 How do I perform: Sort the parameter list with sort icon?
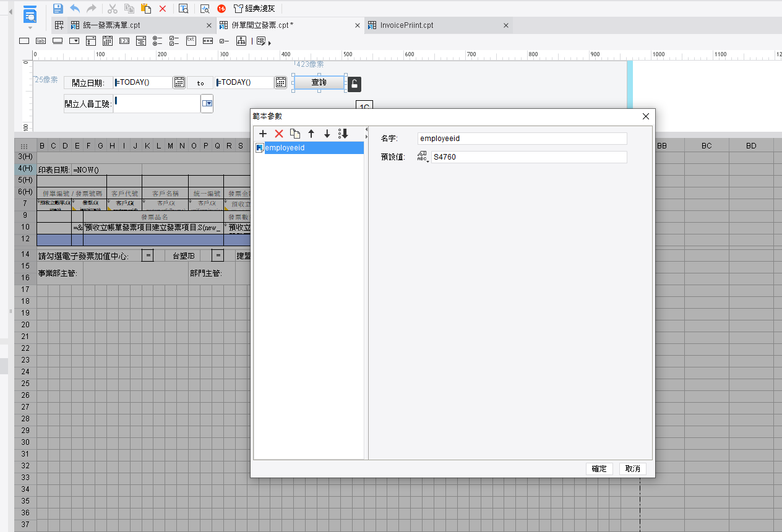[343, 134]
